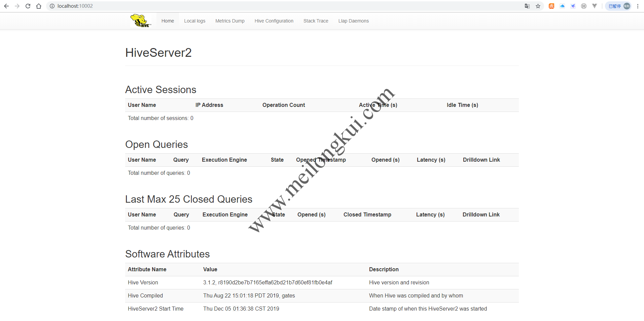Click Last Max 25 Closed Queries heading
This screenshot has width=644, height=321.
(189, 199)
